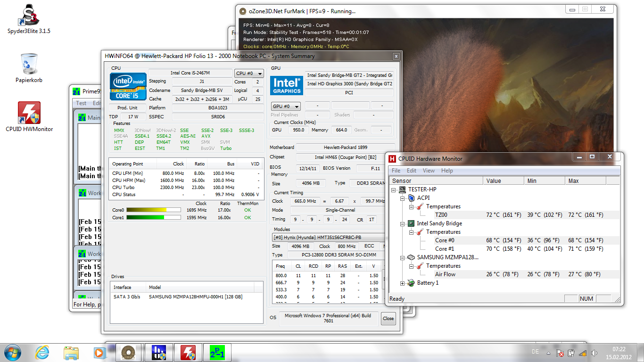Click thermometer icon under ACPI node
The width and height of the screenshot is (644, 362).
(420, 206)
